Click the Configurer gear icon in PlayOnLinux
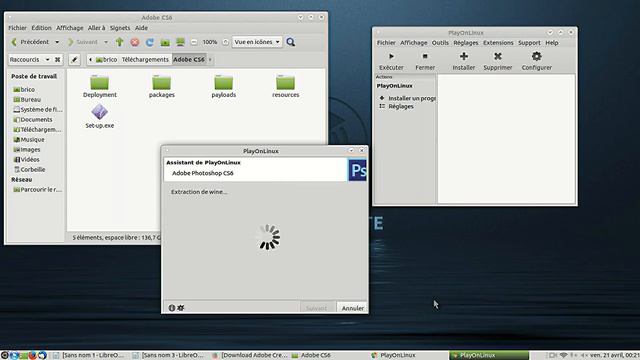Screen dimensions: 640x360 coord(536,56)
